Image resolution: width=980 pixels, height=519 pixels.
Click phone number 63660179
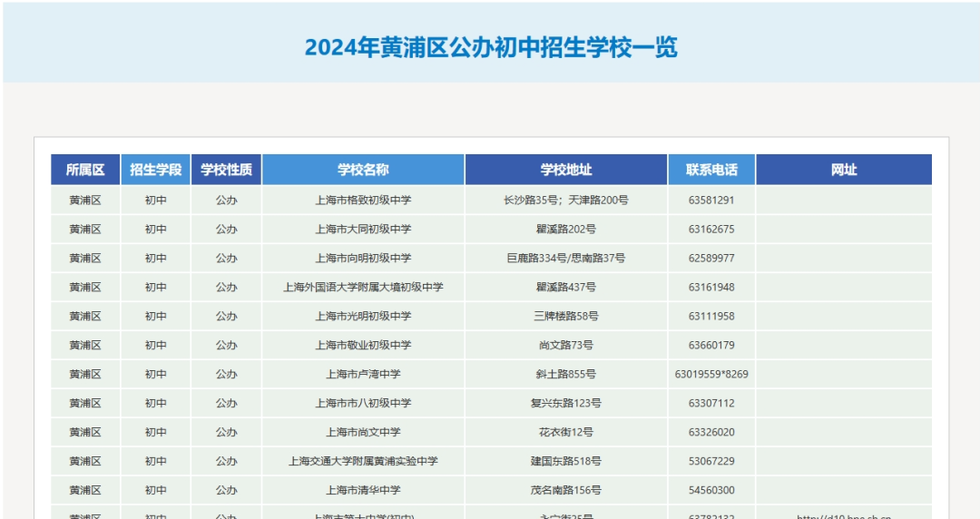click(x=711, y=345)
